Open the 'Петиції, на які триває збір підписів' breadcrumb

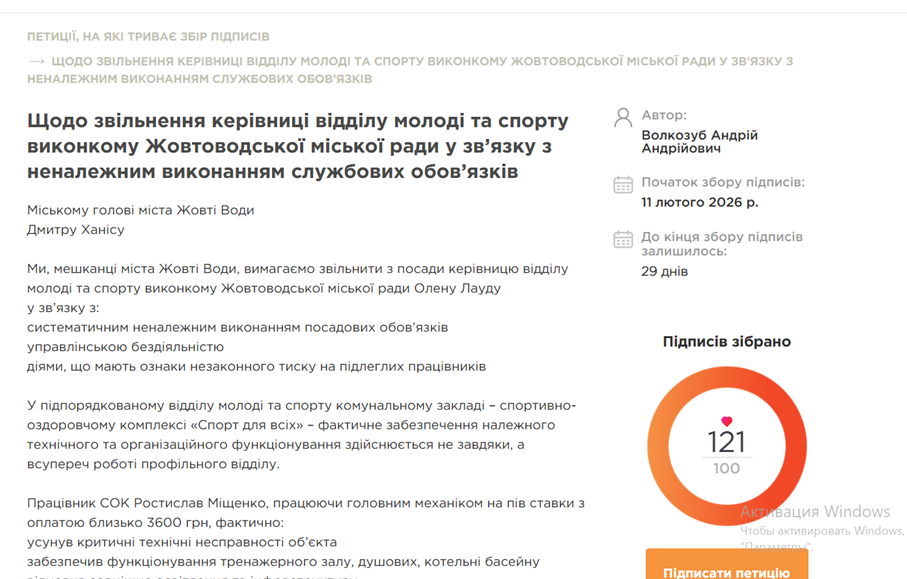pos(148,36)
